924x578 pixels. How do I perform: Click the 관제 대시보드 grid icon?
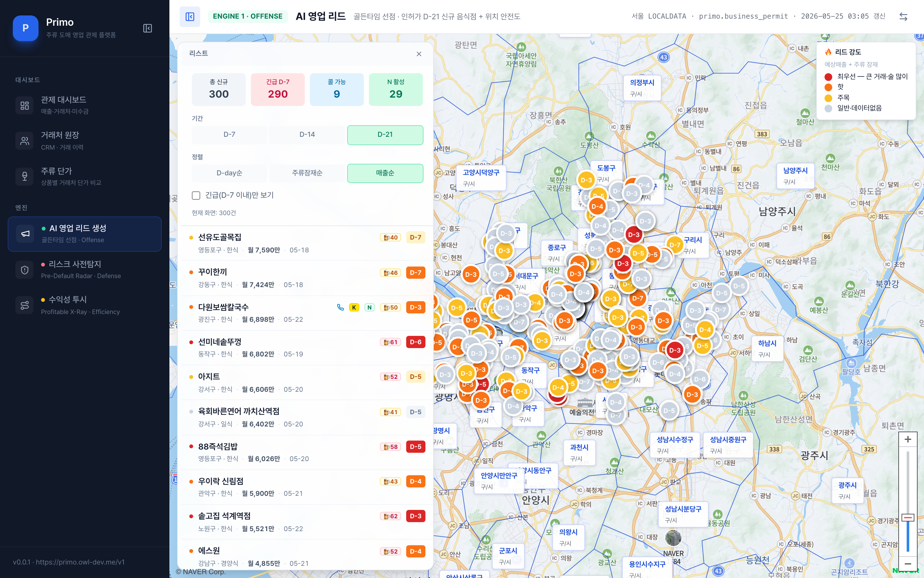[25, 105]
